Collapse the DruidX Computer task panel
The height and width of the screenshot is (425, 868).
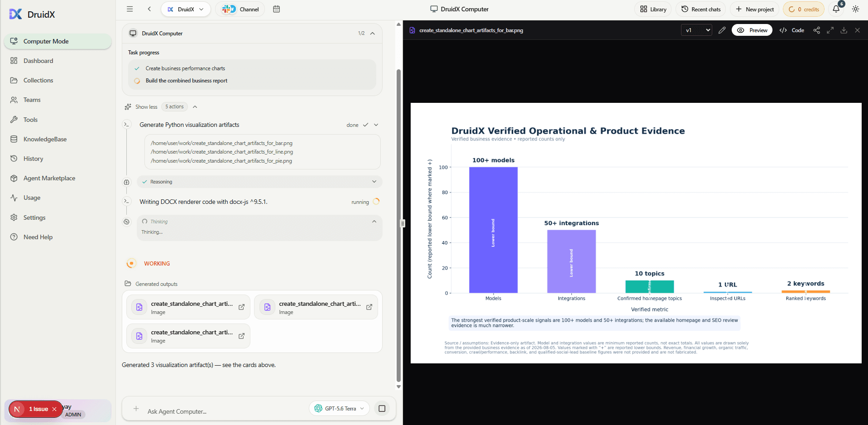click(373, 34)
